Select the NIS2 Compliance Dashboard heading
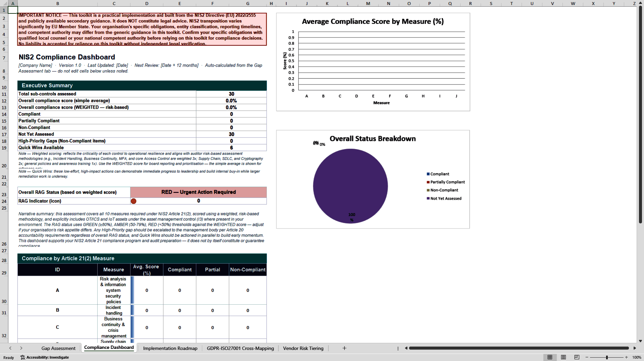Image resolution: width=644 pixels, height=361 pixels. [x=67, y=57]
